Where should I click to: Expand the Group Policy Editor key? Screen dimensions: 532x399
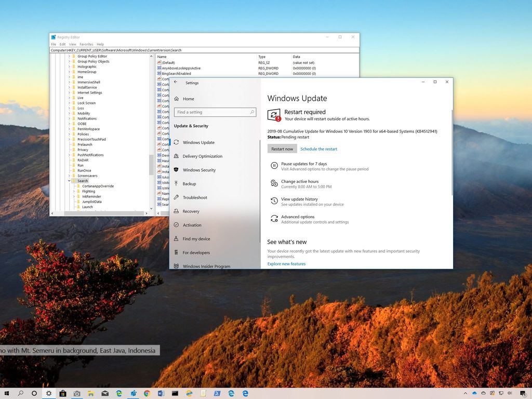pos(69,56)
